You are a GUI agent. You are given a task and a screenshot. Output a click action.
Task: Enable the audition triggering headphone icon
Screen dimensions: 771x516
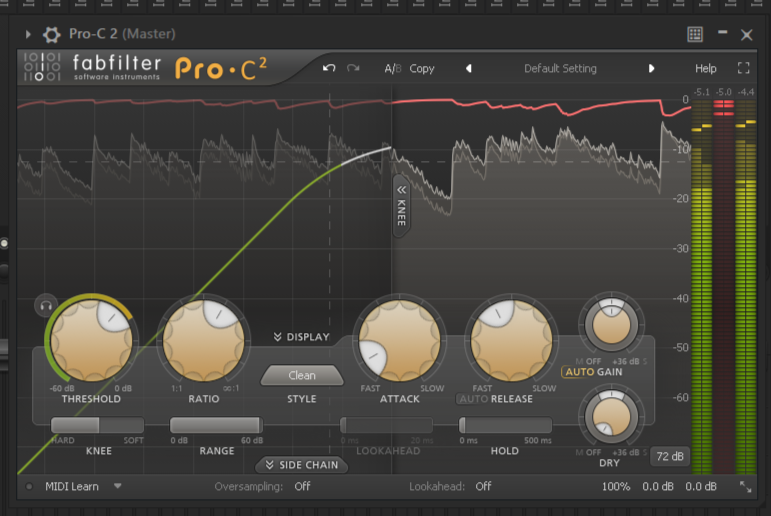click(x=46, y=306)
